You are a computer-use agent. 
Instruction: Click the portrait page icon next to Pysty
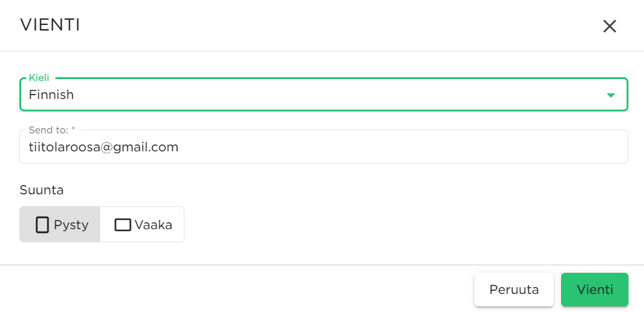point(42,225)
